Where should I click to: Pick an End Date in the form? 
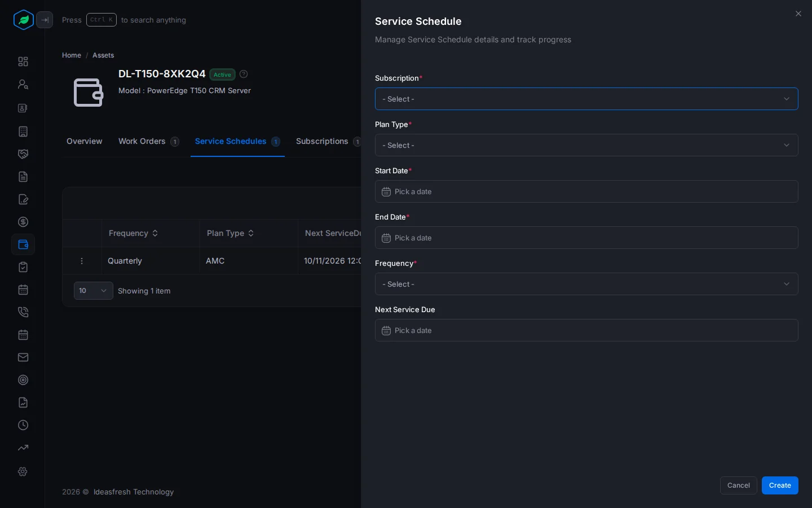pyautogui.click(x=586, y=238)
